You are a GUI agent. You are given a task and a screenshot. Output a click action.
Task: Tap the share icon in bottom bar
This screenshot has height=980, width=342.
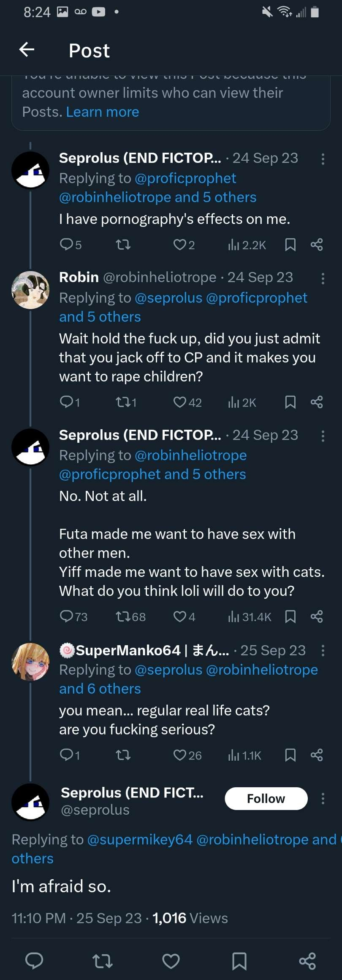pyautogui.click(x=307, y=961)
